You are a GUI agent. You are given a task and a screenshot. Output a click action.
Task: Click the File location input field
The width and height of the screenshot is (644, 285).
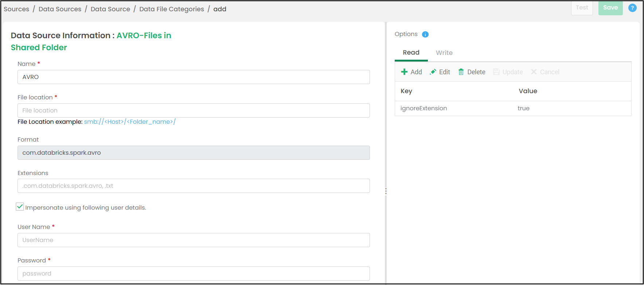coord(194,110)
